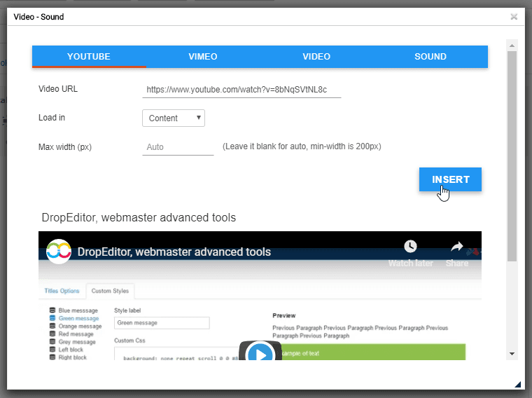Focus the Max width input field
Screen dimensions: 532x398
click(178, 147)
